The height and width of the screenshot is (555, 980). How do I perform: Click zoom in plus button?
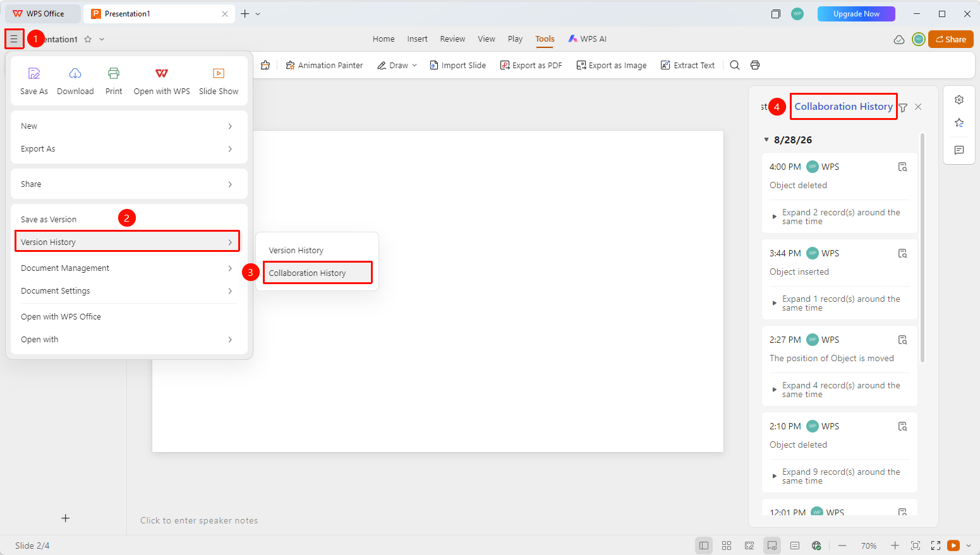(895, 546)
